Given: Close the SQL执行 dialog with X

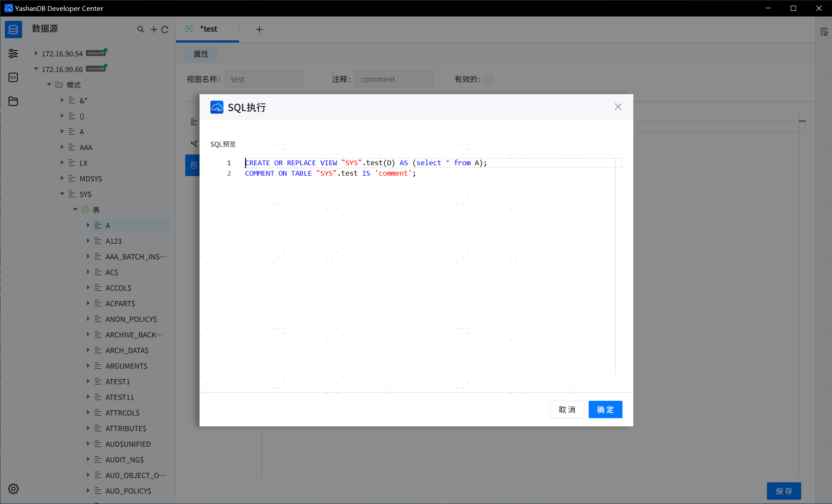Looking at the screenshot, I should (x=618, y=107).
